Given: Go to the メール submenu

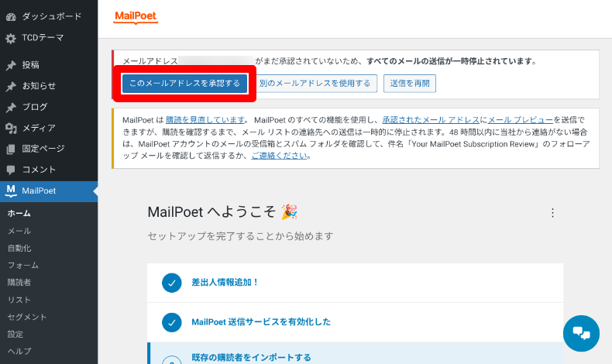Looking at the screenshot, I should click(19, 231).
